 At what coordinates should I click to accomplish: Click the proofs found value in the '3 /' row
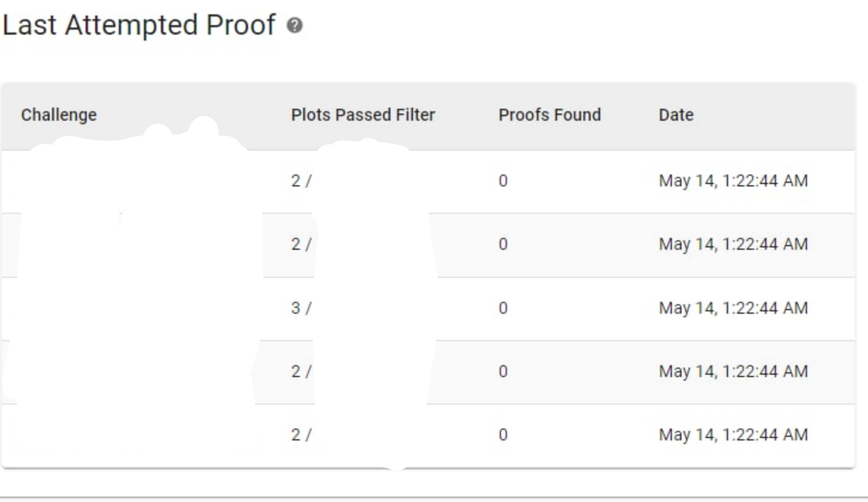(x=503, y=308)
